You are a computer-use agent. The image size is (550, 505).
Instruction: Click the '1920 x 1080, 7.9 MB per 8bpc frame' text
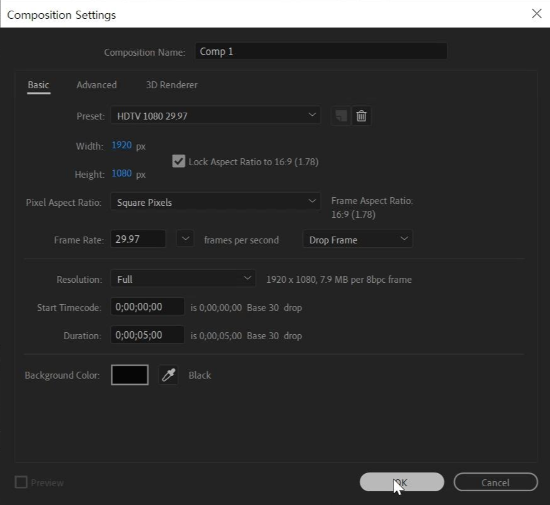[x=339, y=280]
